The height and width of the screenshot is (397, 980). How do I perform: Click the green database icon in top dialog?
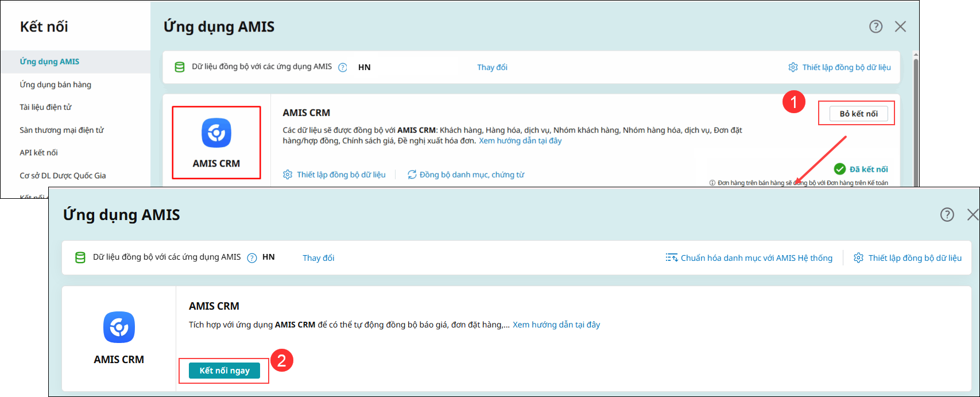(180, 67)
